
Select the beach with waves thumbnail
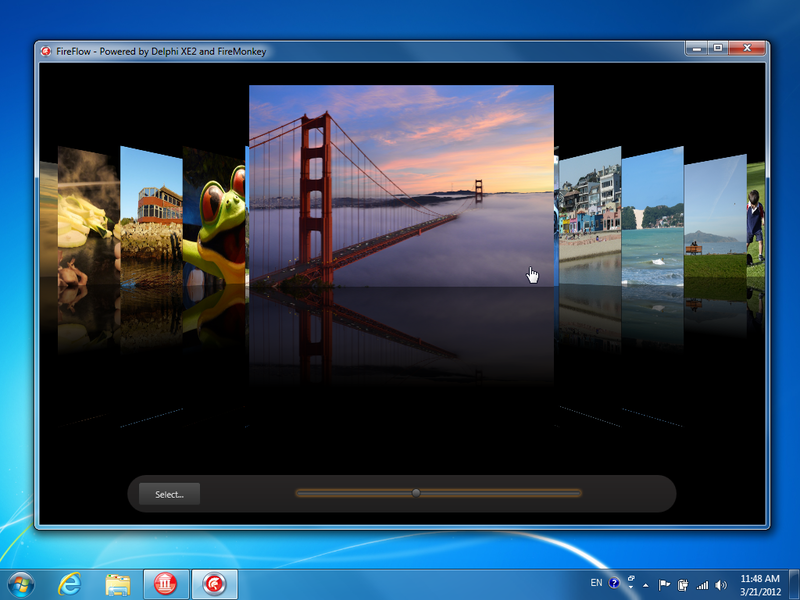point(653,215)
